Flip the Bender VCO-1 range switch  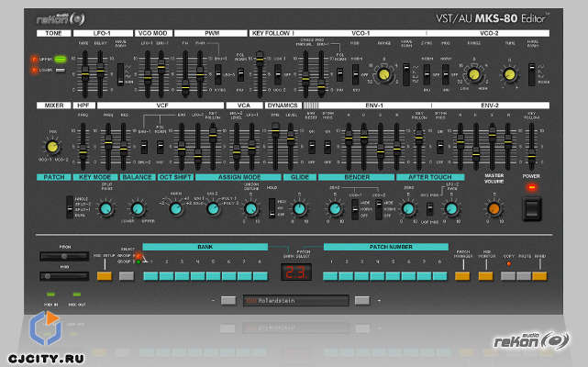tap(355, 209)
